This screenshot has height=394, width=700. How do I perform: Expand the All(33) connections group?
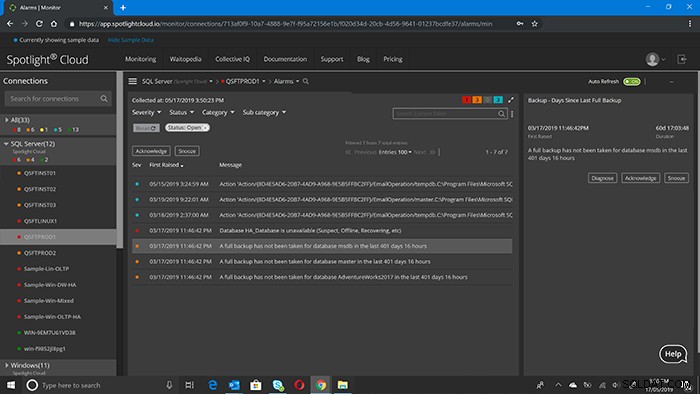[7, 120]
